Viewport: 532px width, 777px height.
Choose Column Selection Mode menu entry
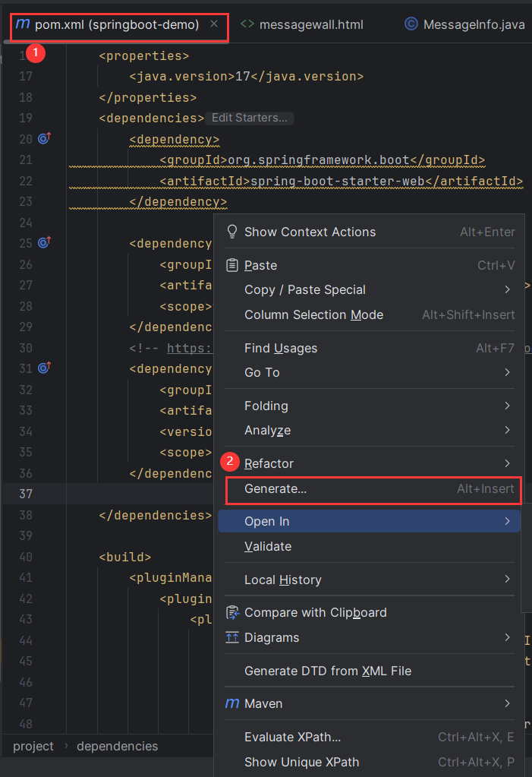tap(369, 314)
